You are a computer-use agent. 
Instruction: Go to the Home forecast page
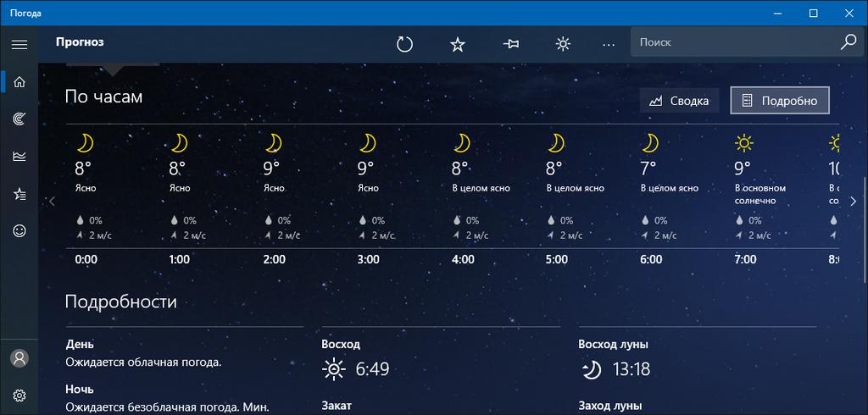click(19, 82)
